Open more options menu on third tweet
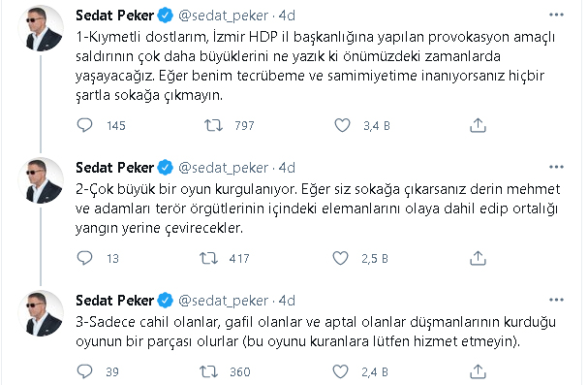 556,300
